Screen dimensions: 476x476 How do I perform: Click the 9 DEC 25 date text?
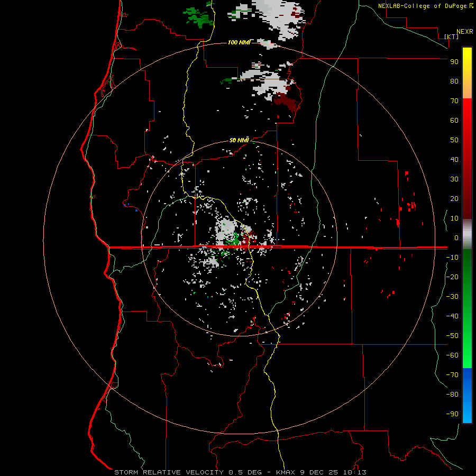point(320,472)
